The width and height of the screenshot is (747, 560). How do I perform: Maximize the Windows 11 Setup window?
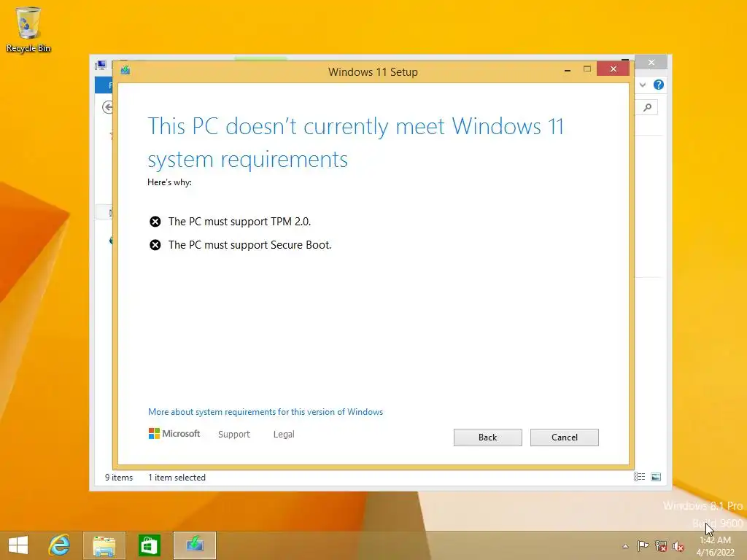click(587, 69)
